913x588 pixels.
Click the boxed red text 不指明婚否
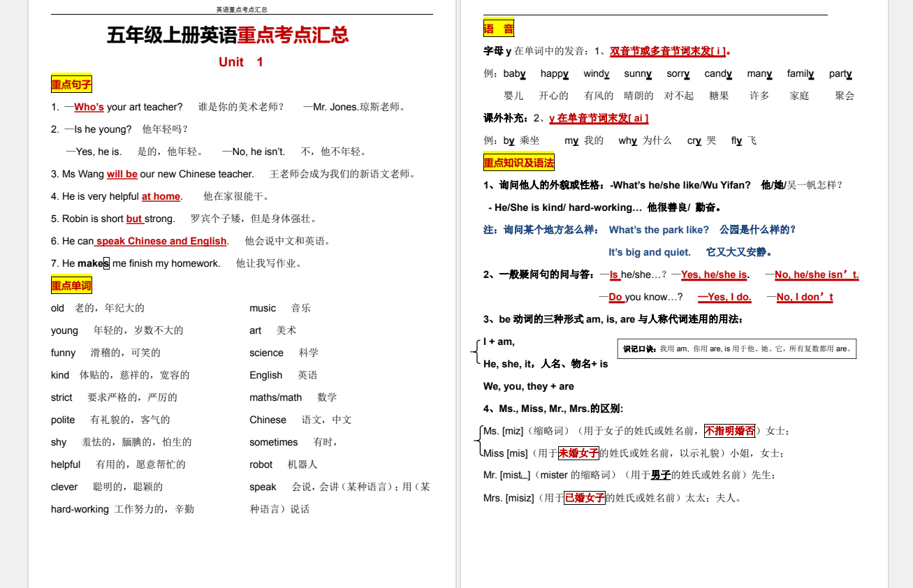click(x=729, y=431)
